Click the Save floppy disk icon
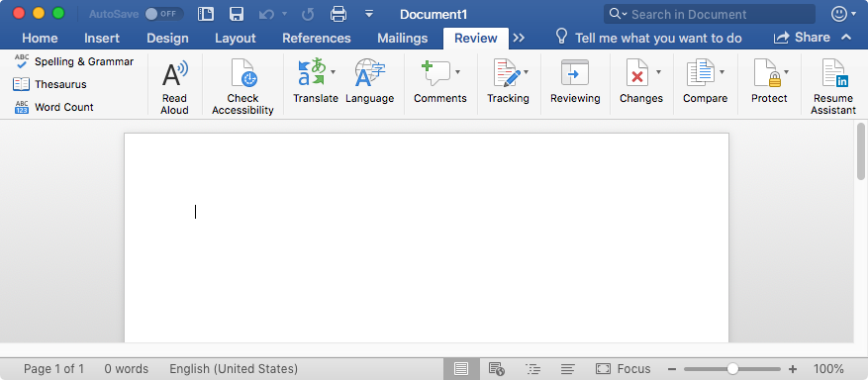The image size is (868, 380). click(x=237, y=14)
